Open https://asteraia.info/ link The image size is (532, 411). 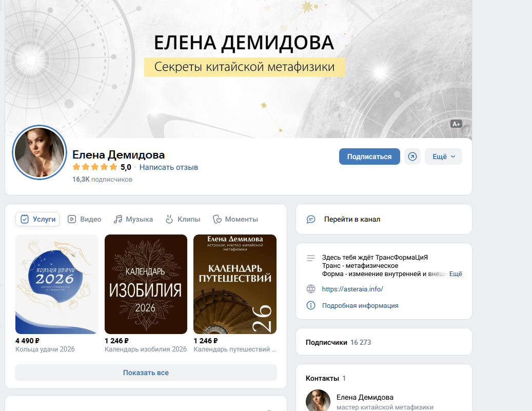(352, 289)
